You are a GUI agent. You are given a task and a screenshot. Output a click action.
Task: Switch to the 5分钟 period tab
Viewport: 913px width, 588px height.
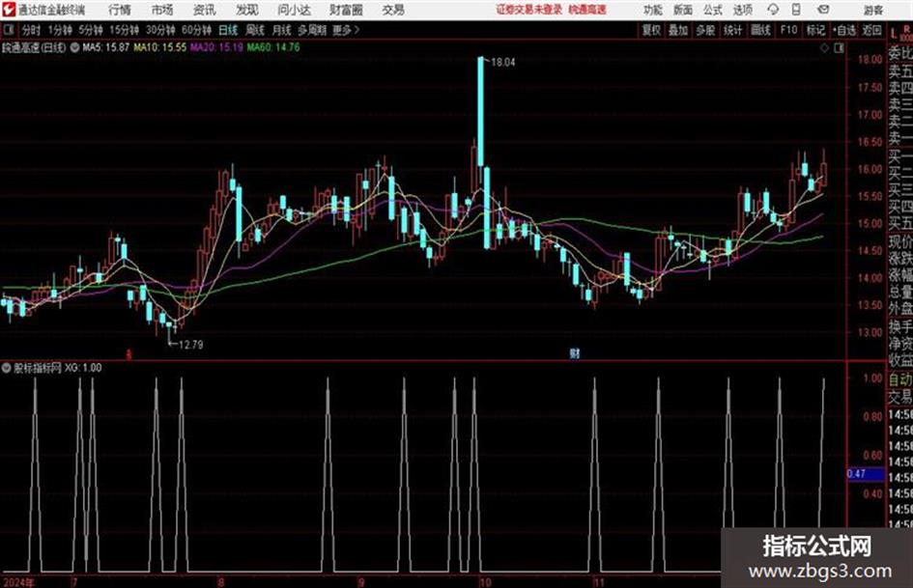click(x=91, y=30)
